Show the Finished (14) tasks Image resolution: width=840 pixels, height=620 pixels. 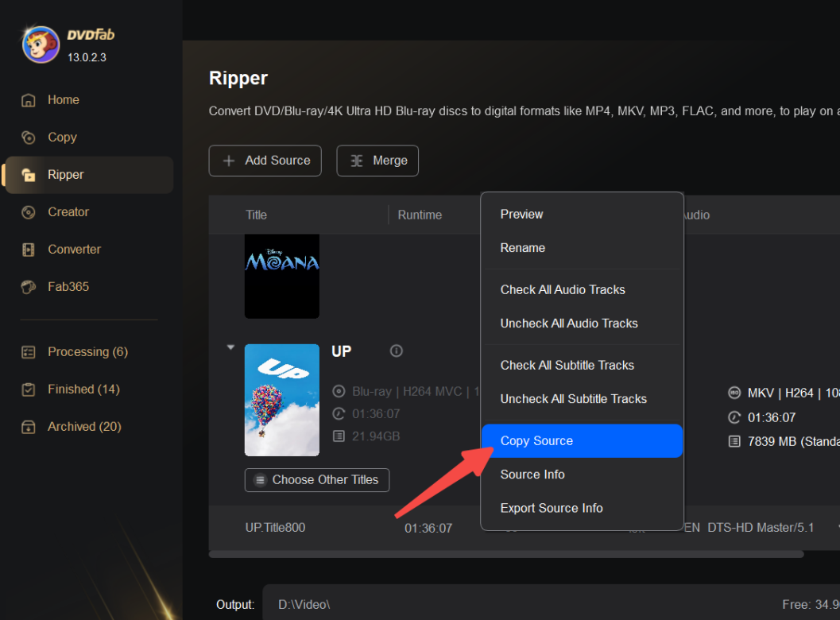pos(83,389)
